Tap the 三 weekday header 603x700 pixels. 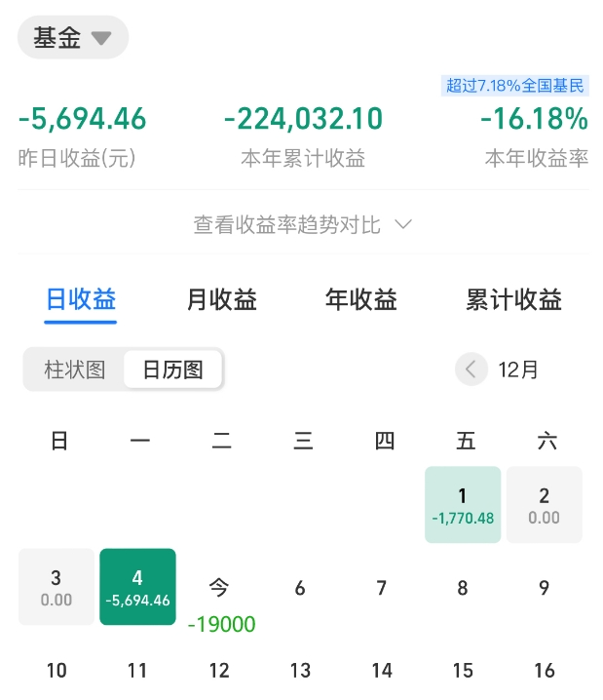303,441
